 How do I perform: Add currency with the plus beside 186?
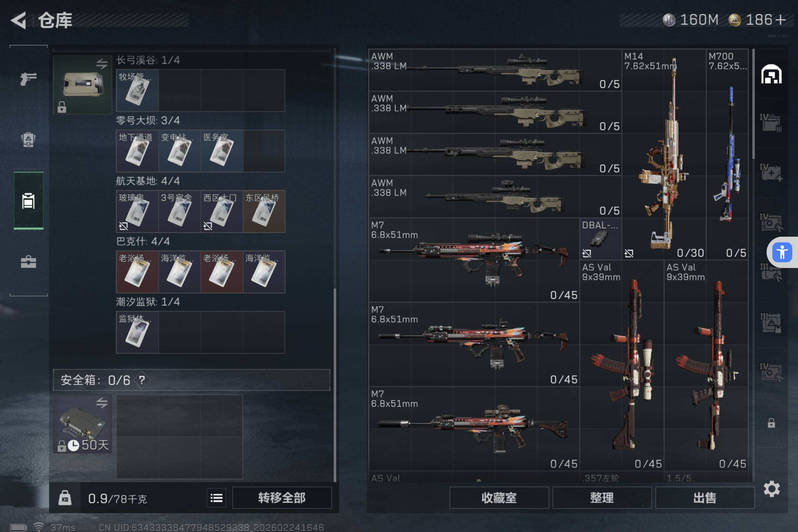pyautogui.click(x=781, y=20)
